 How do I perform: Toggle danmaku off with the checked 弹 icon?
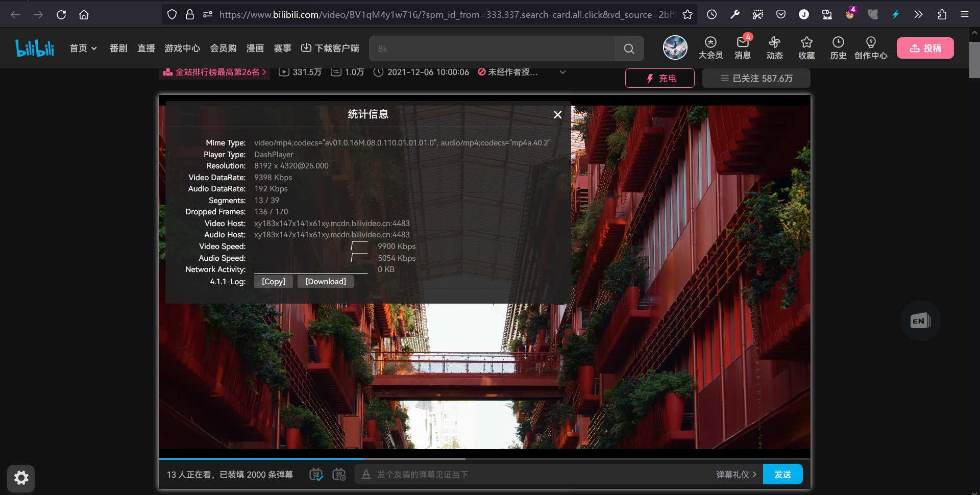click(x=315, y=474)
